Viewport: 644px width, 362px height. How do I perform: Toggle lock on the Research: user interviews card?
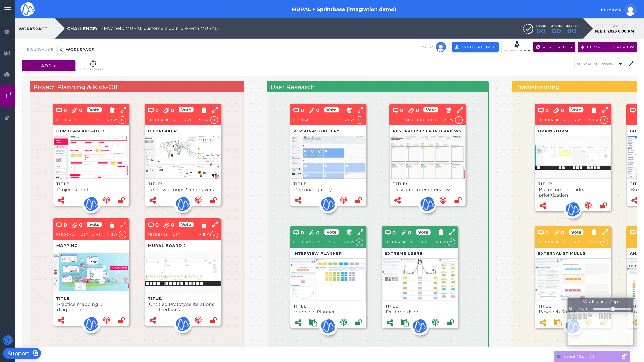458,200
